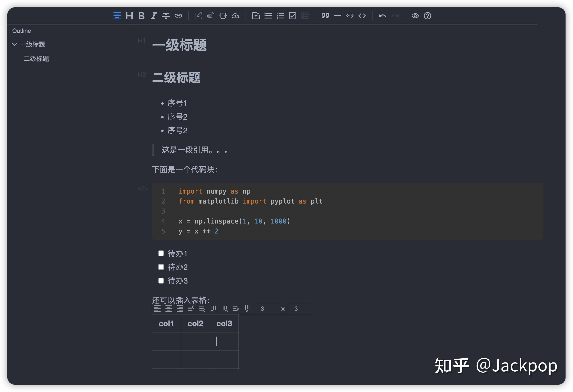Insert table column left icon
The height and width of the screenshot is (392, 573).
pyautogui.click(x=214, y=309)
